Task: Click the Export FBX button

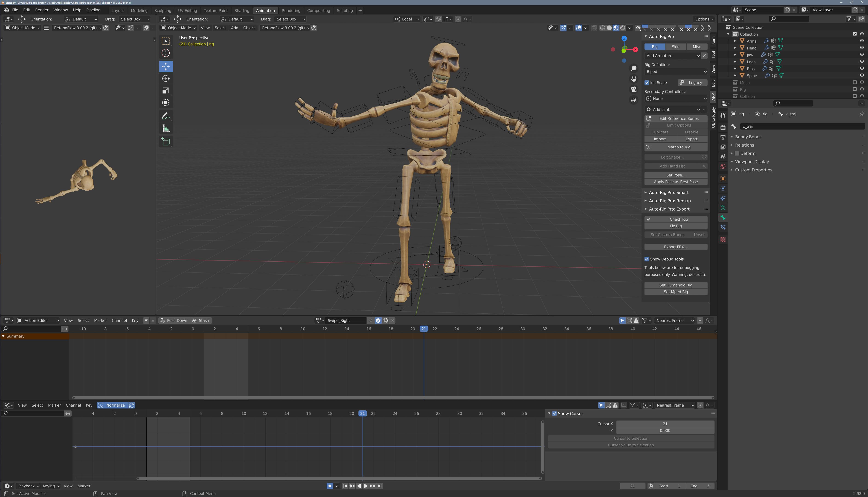Action: click(675, 247)
